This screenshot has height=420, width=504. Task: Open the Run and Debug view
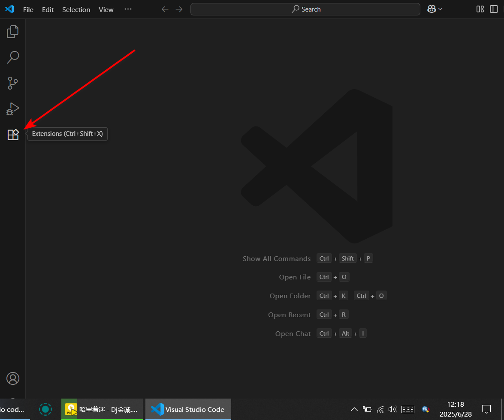(13, 108)
